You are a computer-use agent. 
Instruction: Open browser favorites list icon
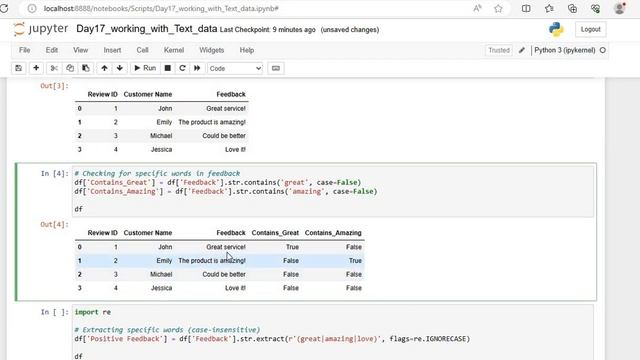[x=549, y=9]
